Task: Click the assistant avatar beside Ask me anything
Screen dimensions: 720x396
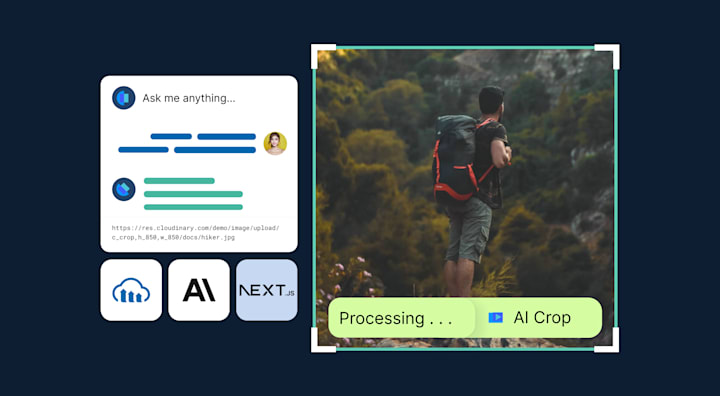Action: 124,98
